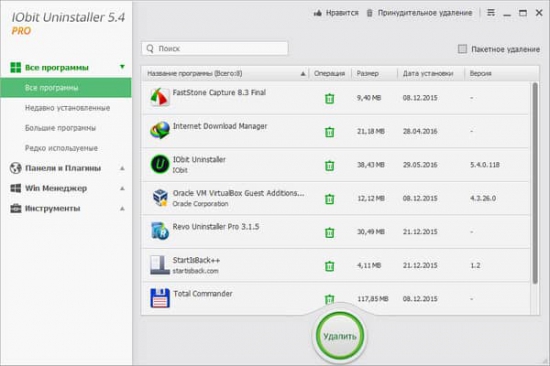The image size is (550, 366).
Task: Enable the Пакетное удаление checkbox
Action: pyautogui.click(x=462, y=49)
